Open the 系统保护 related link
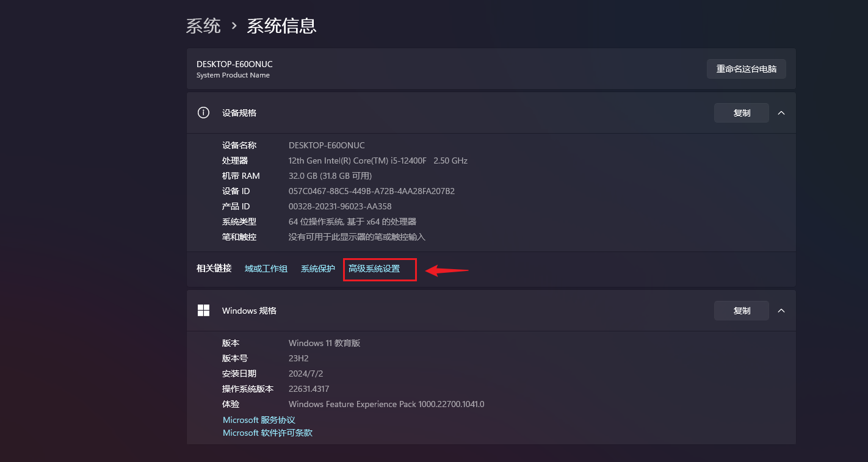The image size is (868, 462). 317,269
